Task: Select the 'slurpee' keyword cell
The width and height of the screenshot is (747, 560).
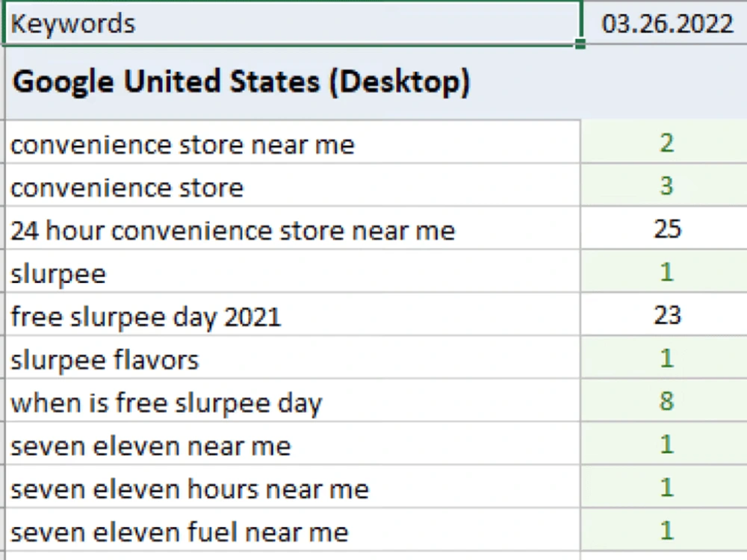Action: (293, 272)
